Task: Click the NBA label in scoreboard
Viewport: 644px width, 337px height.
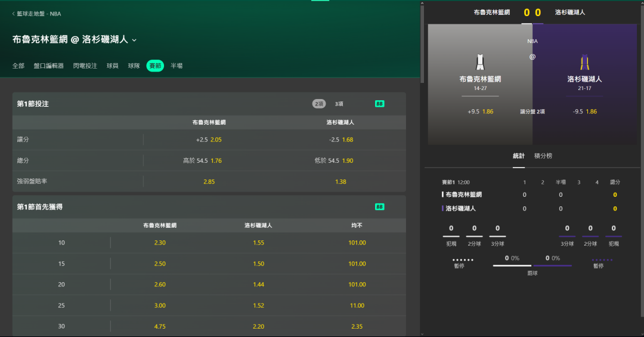Action: coord(532,41)
